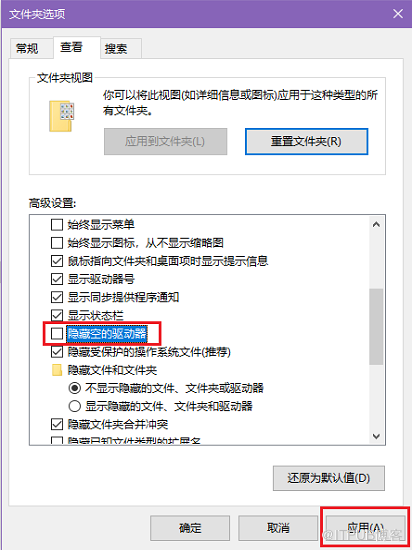Viewport: 412px width, 550px height.
Task: Uncheck 显示状态栏 option
Action: coord(57,315)
